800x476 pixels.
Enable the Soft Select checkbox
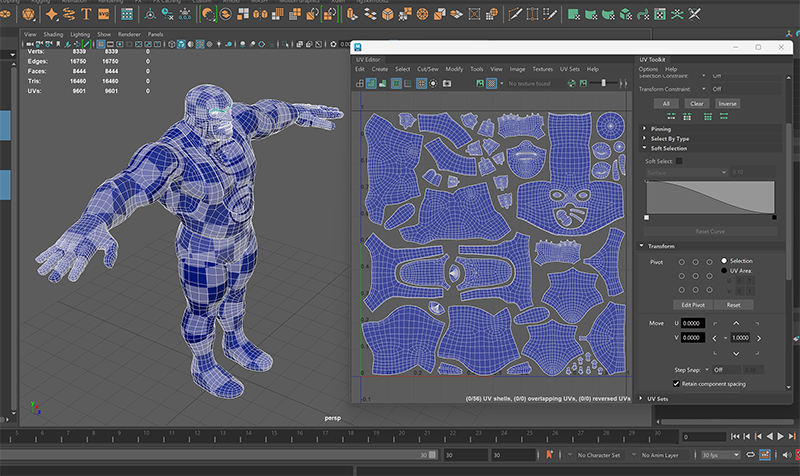[680, 161]
